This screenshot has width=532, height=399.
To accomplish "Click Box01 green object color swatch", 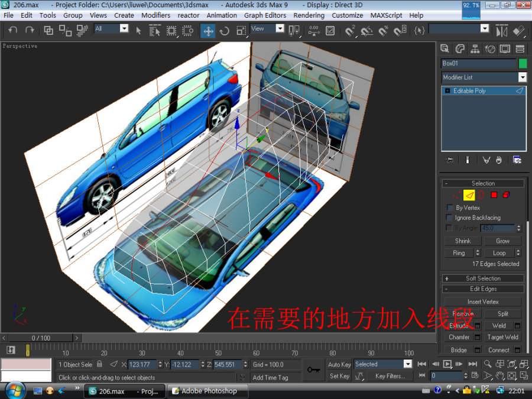I will click(523, 63).
